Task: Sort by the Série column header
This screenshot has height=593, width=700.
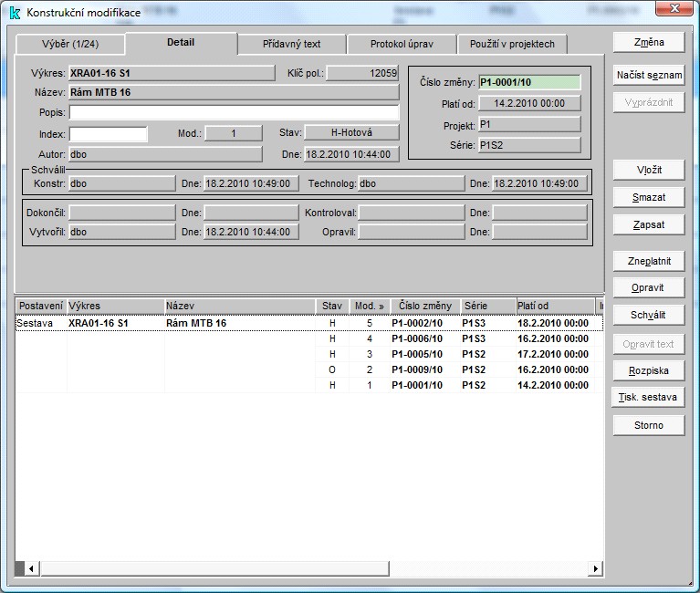Action: (488, 307)
